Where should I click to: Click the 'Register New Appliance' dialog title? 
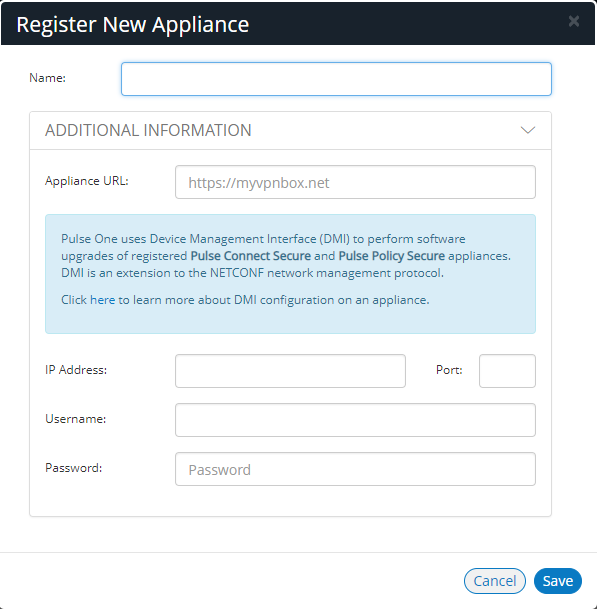[x=132, y=25]
